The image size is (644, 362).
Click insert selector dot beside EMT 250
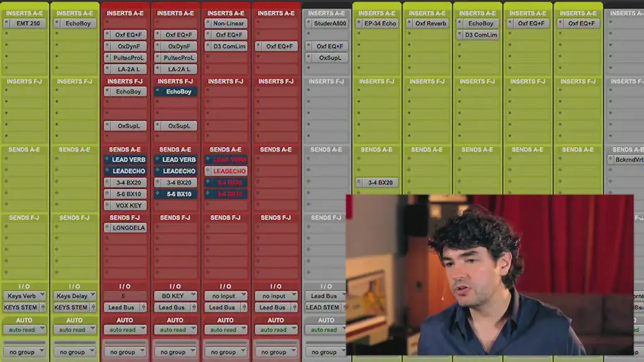(x=6, y=23)
